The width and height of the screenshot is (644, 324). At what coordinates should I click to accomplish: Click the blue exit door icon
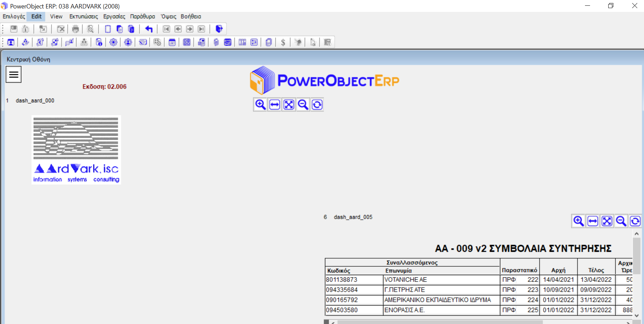(x=219, y=29)
